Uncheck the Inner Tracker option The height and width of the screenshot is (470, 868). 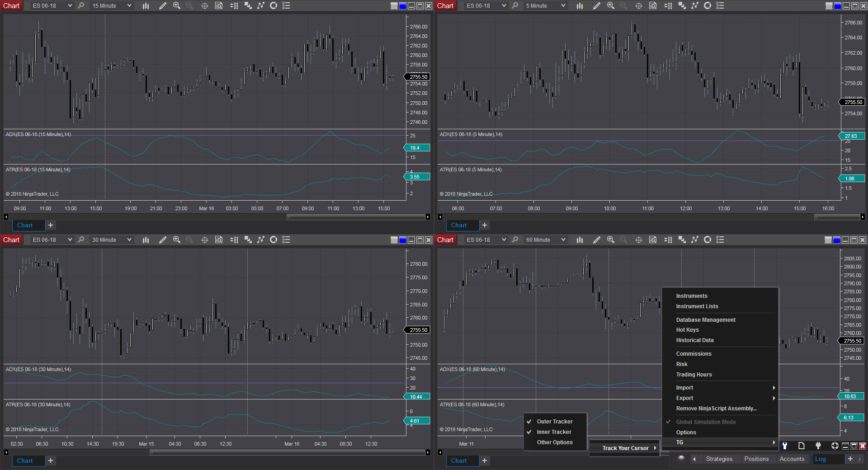pyautogui.click(x=555, y=432)
